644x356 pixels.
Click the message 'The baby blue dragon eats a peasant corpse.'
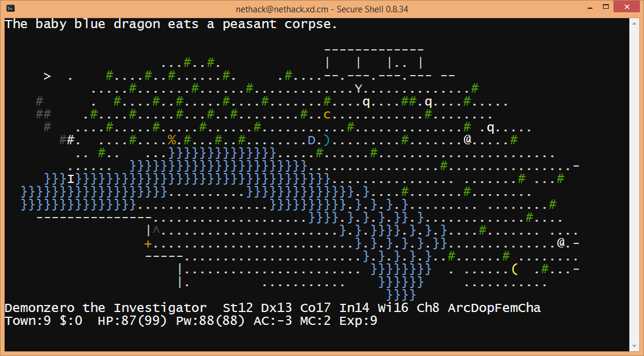click(171, 24)
